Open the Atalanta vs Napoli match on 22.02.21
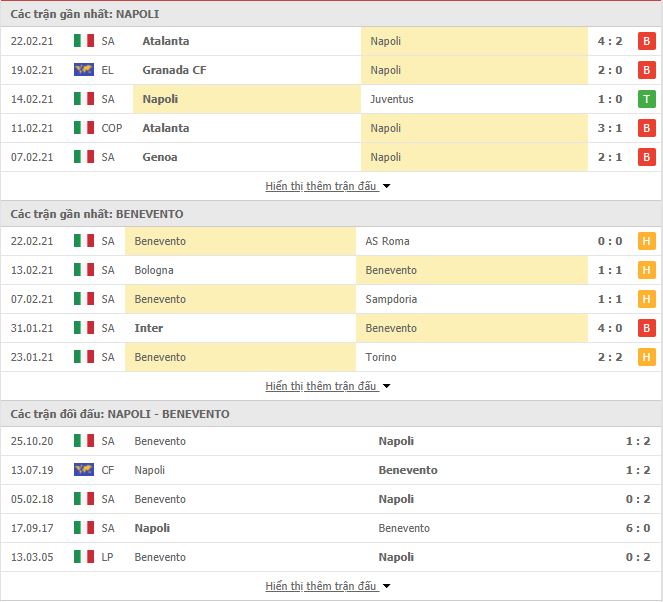This screenshot has width=663, height=602. coord(332,41)
